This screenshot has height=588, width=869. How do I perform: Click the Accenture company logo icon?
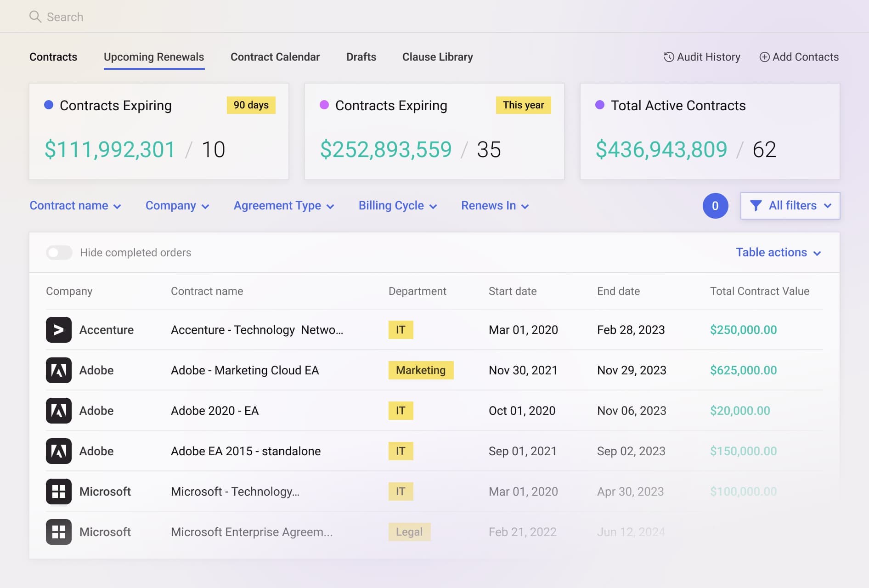click(x=58, y=330)
